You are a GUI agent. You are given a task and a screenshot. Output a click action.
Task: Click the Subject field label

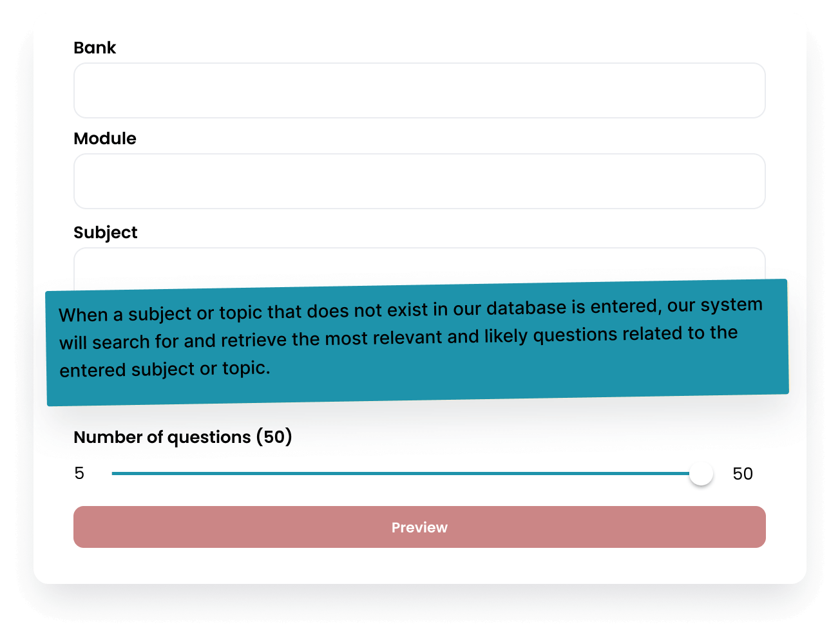click(106, 232)
